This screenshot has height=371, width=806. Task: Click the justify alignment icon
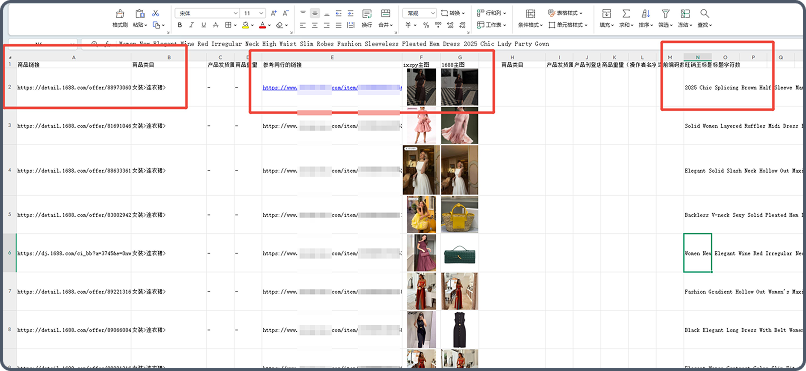[338, 25]
